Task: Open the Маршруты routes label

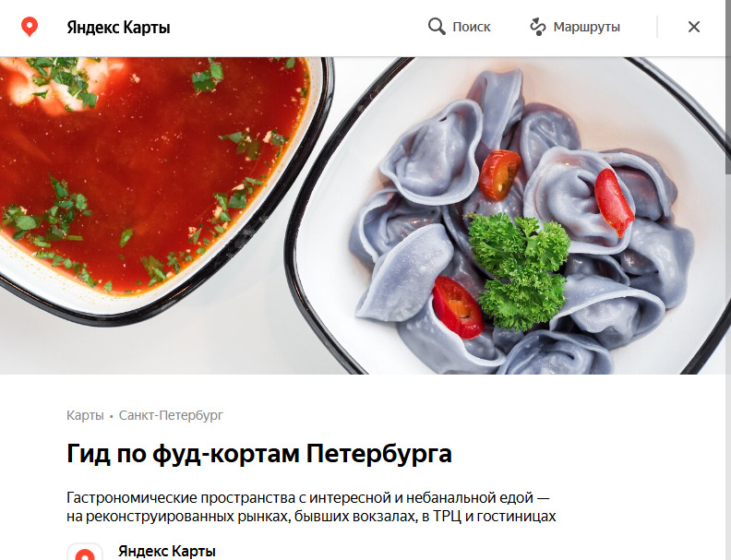Action: [586, 27]
